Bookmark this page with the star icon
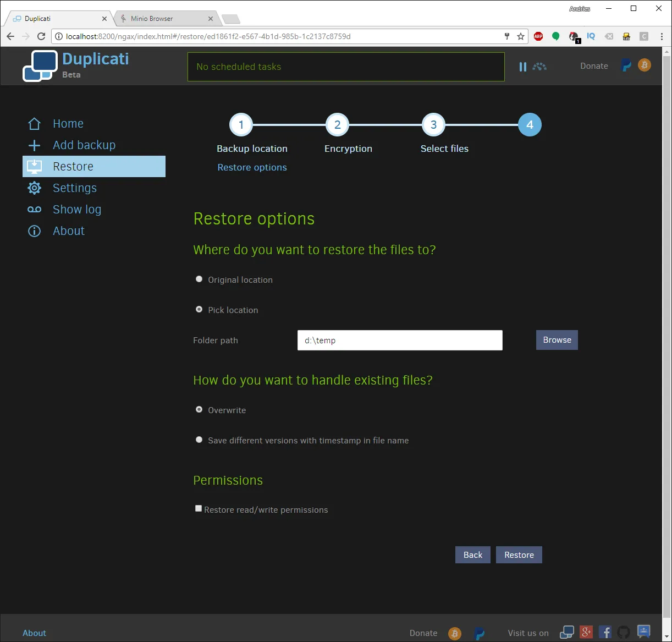Viewport: 672px width, 642px height. [520, 36]
